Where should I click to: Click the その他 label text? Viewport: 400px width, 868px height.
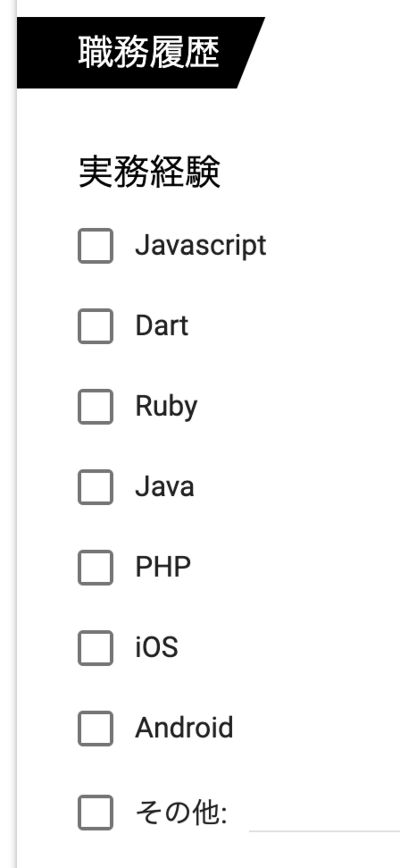[x=181, y=812]
